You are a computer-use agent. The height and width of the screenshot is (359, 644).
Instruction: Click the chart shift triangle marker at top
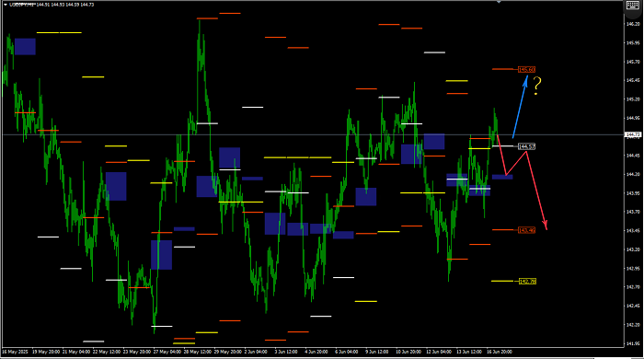click(499, 2)
